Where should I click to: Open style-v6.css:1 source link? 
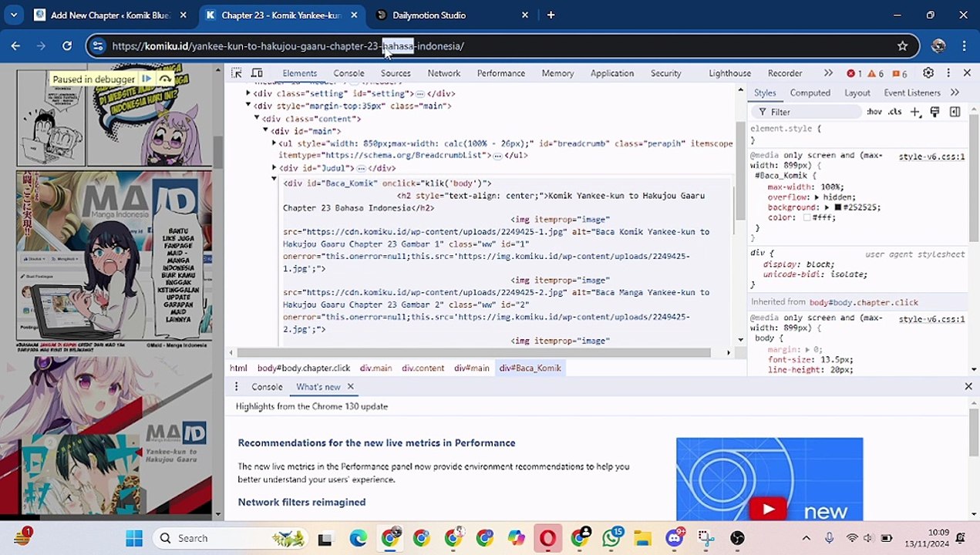click(x=931, y=156)
